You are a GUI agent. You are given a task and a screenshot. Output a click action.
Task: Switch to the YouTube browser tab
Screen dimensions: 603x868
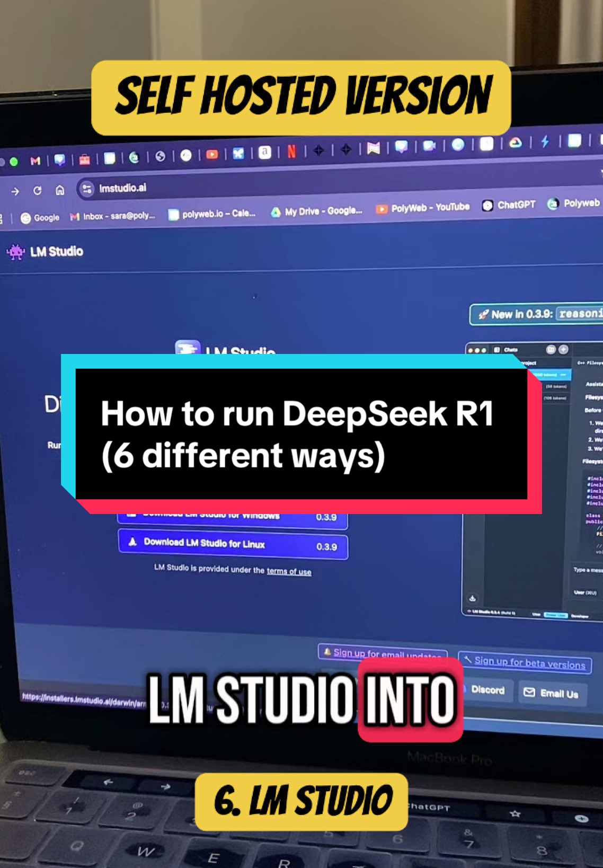pyautogui.click(x=212, y=154)
